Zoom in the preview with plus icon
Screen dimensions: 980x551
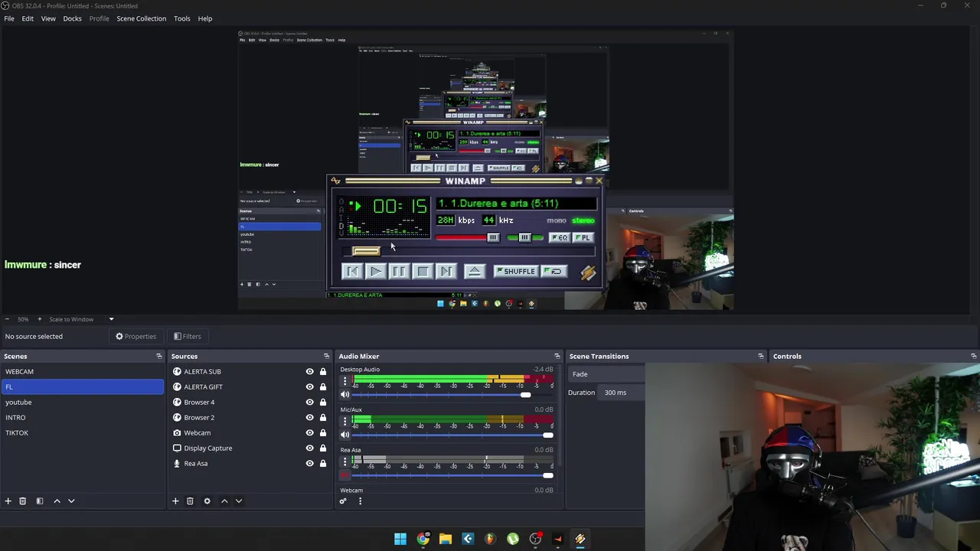click(x=40, y=319)
